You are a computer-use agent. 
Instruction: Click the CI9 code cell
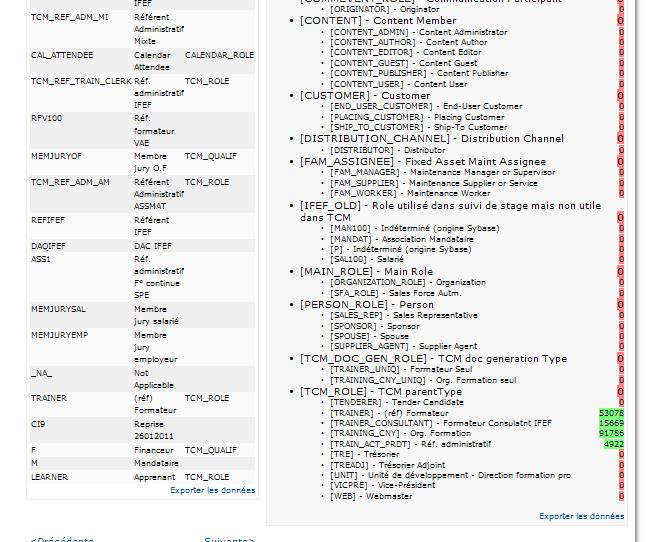click(38, 424)
